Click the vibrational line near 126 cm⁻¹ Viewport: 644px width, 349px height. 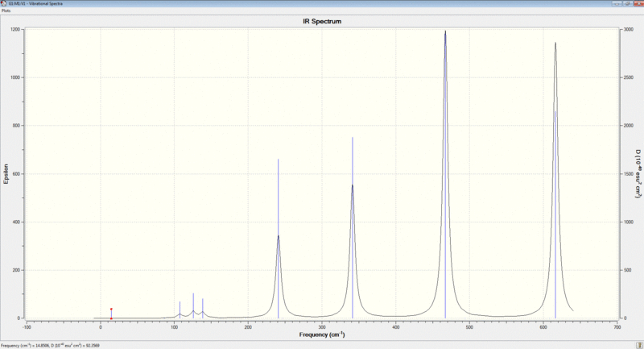193,305
